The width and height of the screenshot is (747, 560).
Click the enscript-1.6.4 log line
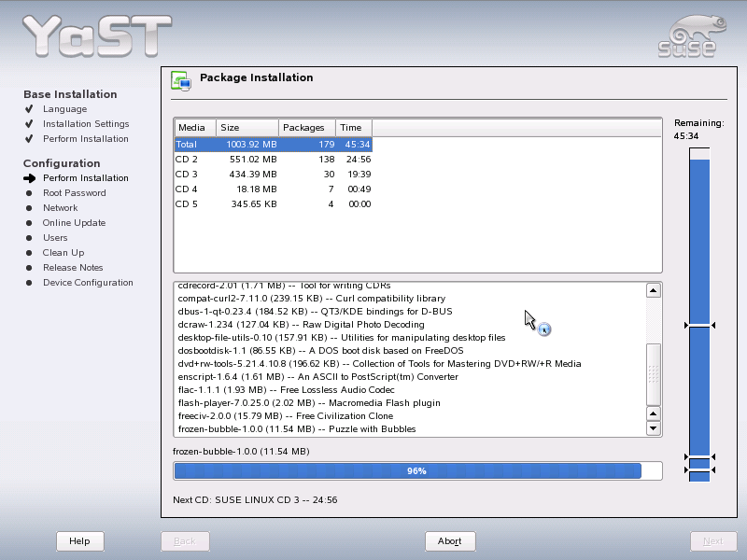[317, 377]
